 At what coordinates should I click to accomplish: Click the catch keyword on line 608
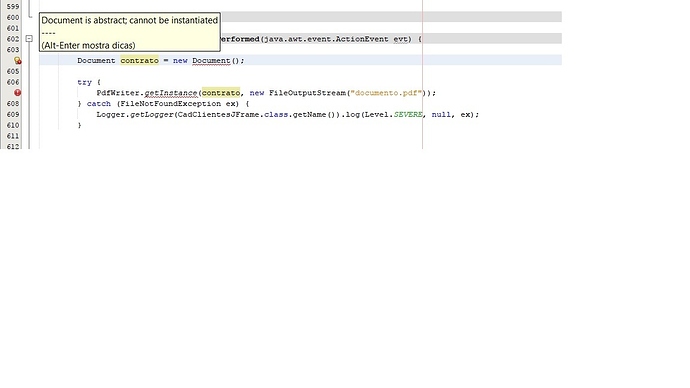coord(99,104)
